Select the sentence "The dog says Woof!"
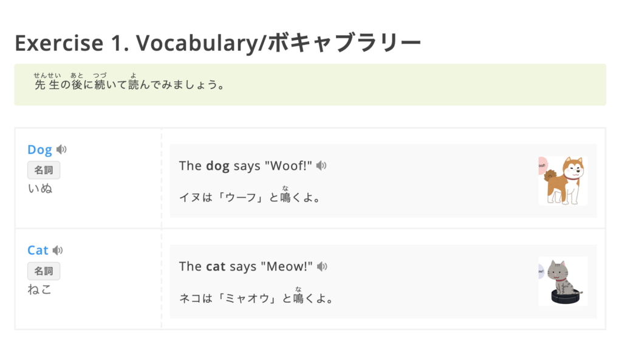This screenshot has width=622, height=364. point(247,166)
